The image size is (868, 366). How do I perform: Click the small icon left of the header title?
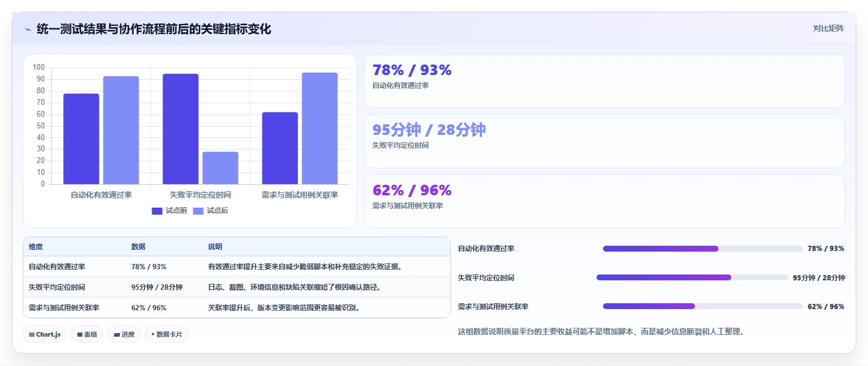pyautogui.click(x=28, y=29)
